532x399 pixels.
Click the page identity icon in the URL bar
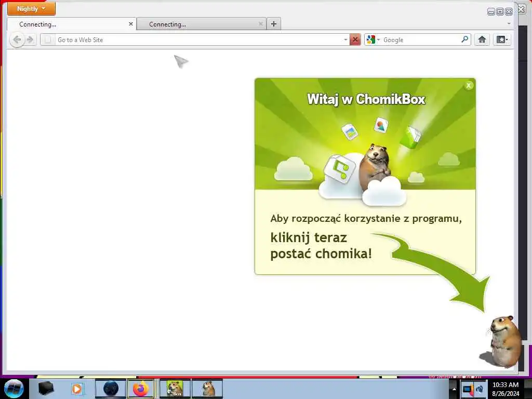pos(48,39)
